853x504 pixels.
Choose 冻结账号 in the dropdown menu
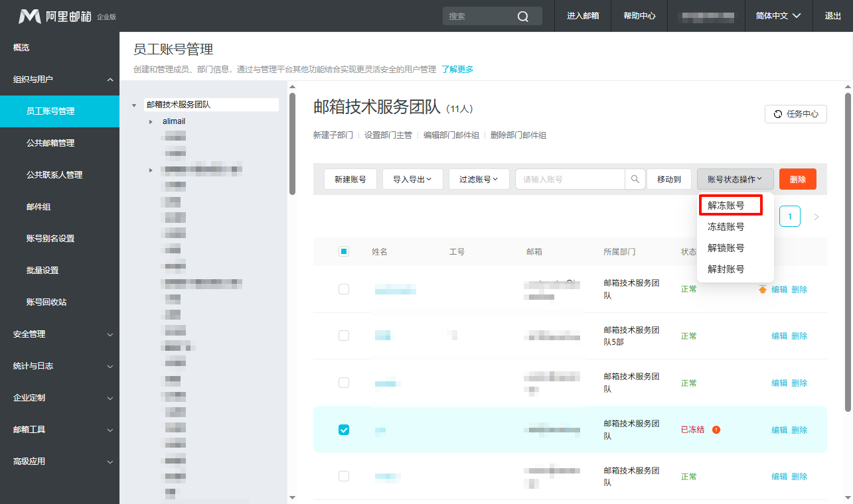click(726, 227)
